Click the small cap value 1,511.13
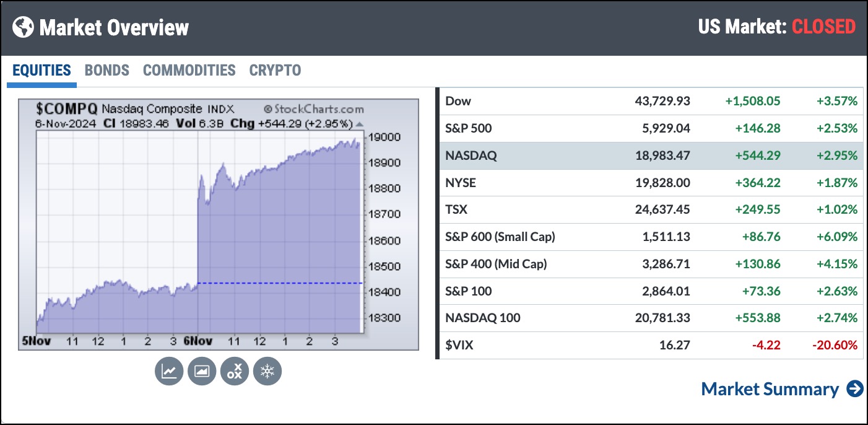The height and width of the screenshot is (425, 868). [x=667, y=237]
